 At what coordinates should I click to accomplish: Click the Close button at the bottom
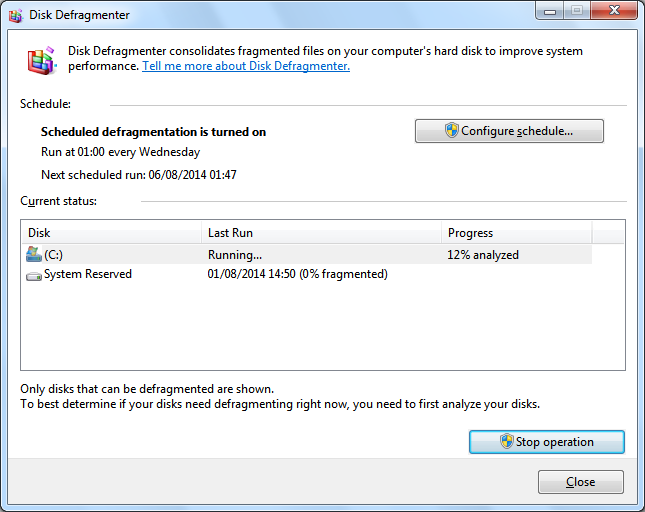coord(580,482)
